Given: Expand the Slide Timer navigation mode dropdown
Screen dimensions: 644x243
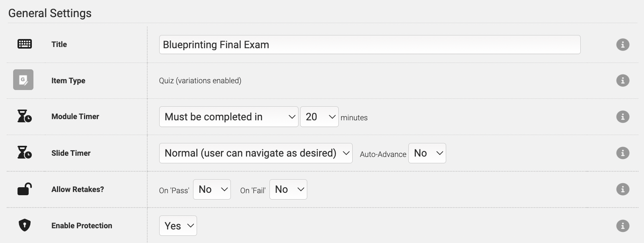Looking at the screenshot, I should (x=256, y=153).
